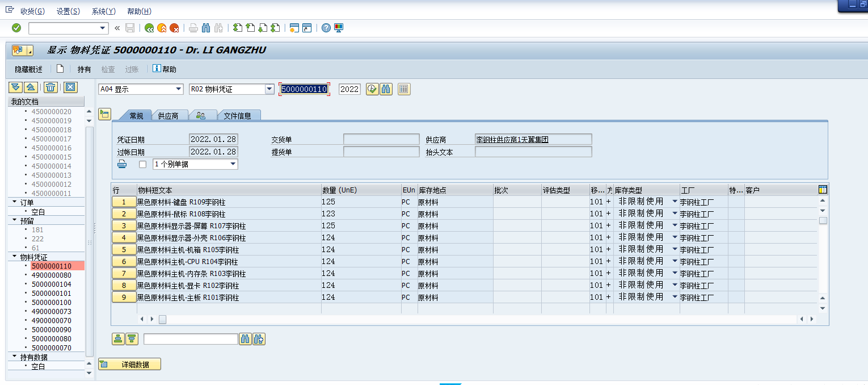The width and height of the screenshot is (868, 385).
Task: Switch to the 供应商 tab
Action: click(x=168, y=115)
